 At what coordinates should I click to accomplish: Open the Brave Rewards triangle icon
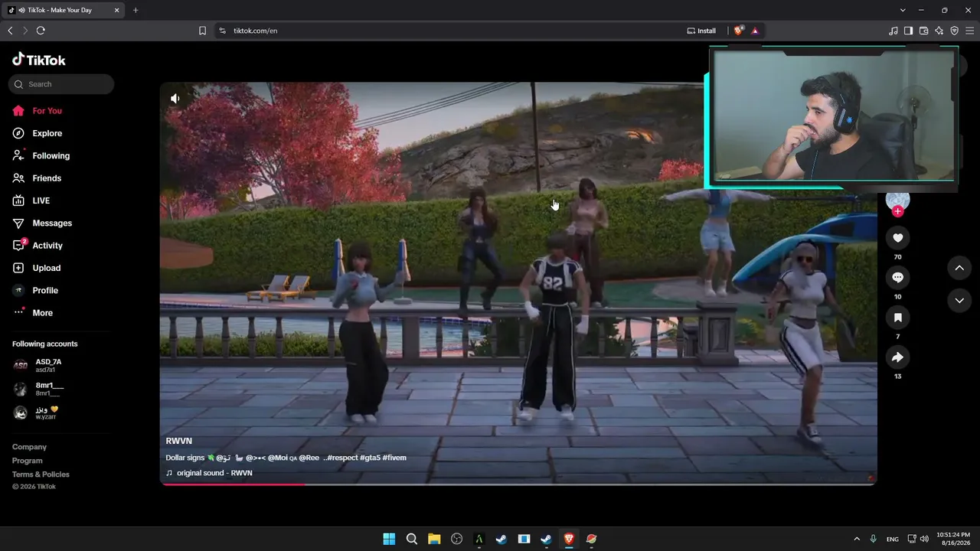pyautogui.click(x=755, y=31)
